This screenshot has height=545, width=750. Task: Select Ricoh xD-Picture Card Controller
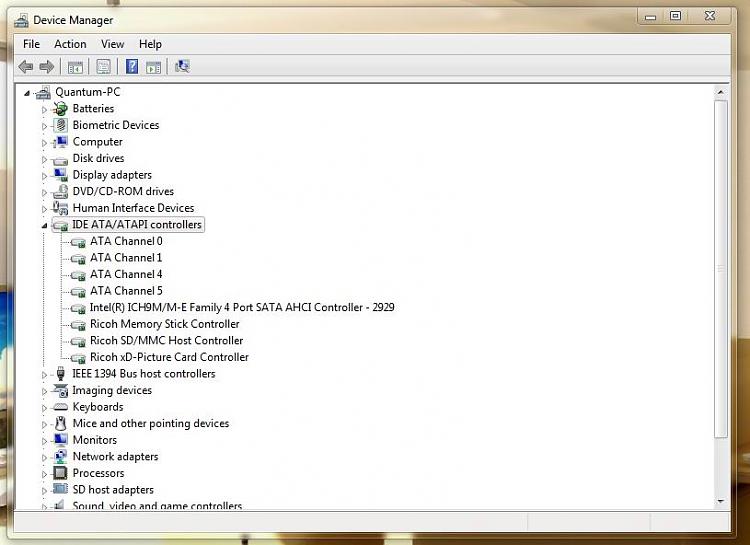[169, 357]
